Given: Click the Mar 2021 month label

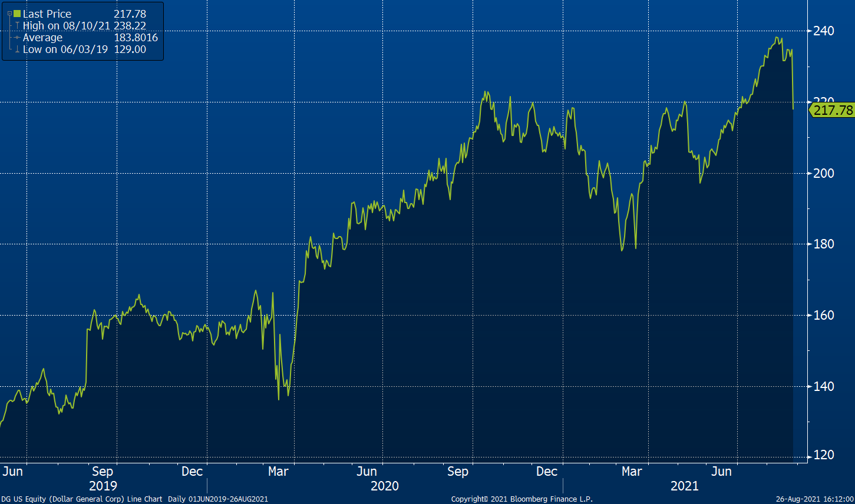Looking at the screenshot, I should pyautogui.click(x=632, y=471).
